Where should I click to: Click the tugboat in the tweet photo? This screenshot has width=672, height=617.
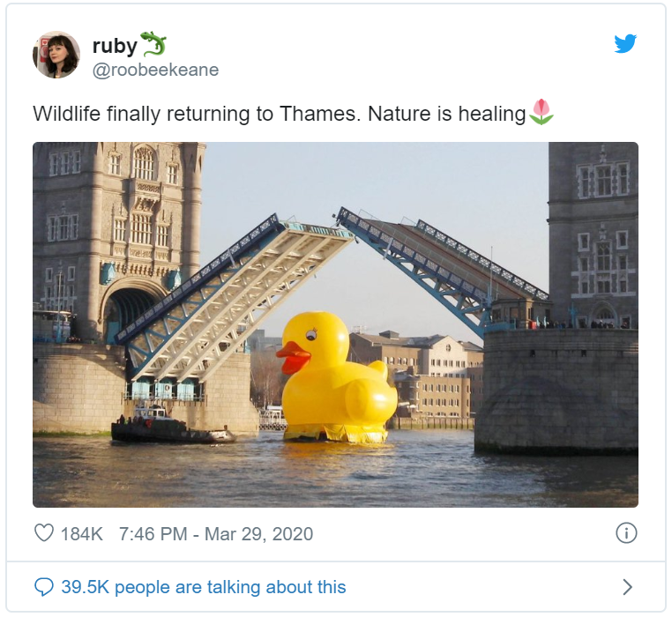tap(172, 426)
